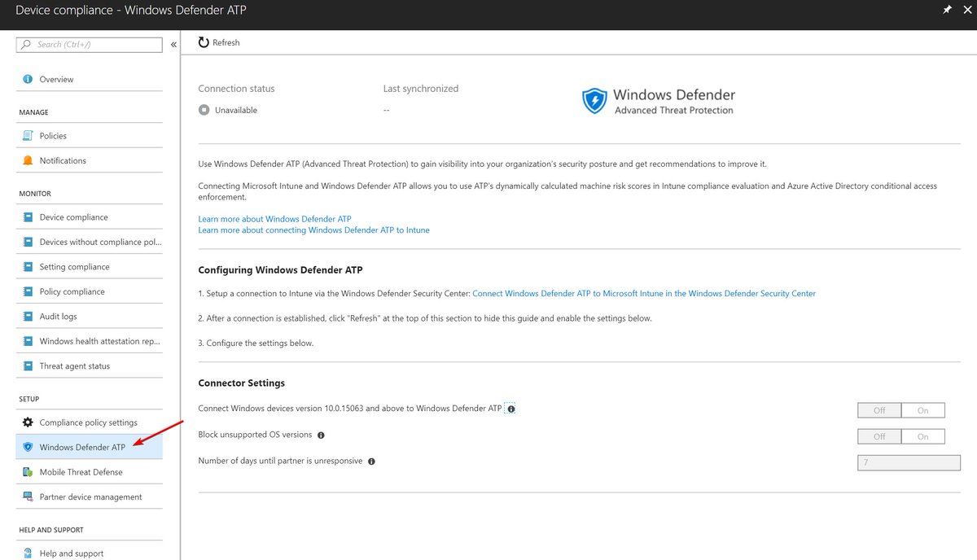Pin the blade using the pin icon
Image resolution: width=977 pixels, height=560 pixels.
point(947,11)
